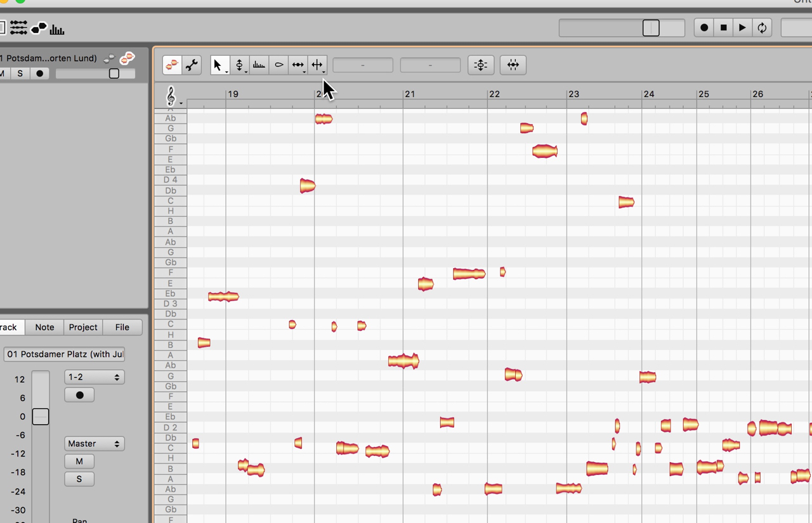This screenshot has width=812, height=523.
Task: Click the channel volume fader handle
Action: 41,416
